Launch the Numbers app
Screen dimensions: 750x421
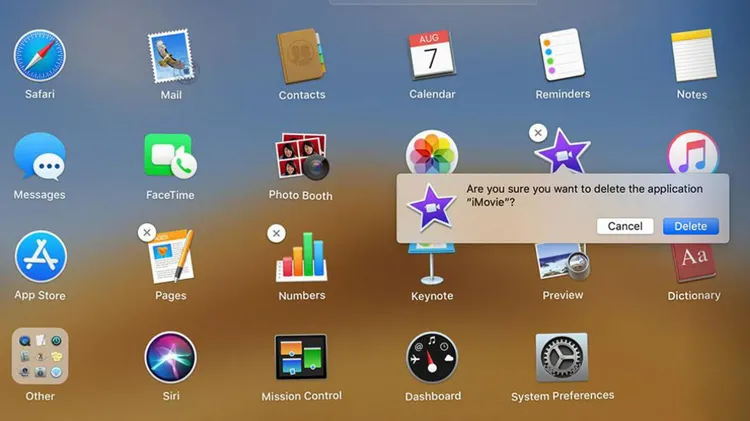click(301, 257)
